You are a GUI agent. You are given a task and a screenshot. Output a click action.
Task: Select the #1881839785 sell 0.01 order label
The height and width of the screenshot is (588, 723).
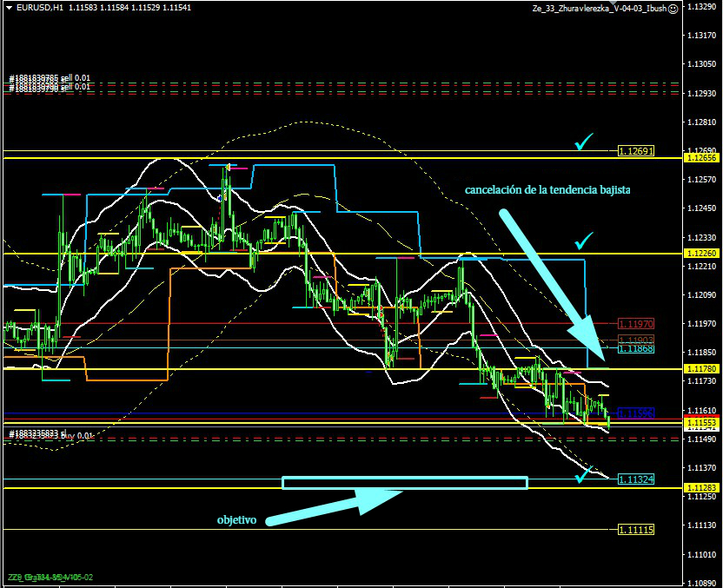point(49,79)
